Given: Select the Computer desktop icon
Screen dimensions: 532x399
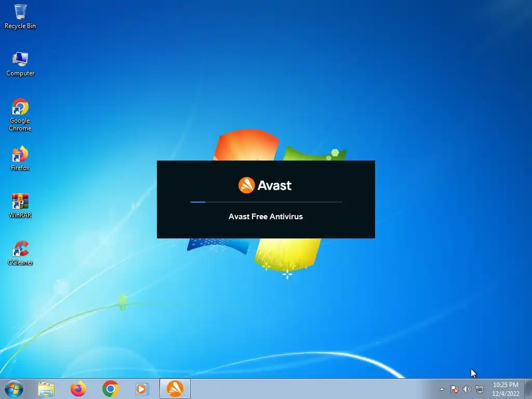Looking at the screenshot, I should pos(20,64).
